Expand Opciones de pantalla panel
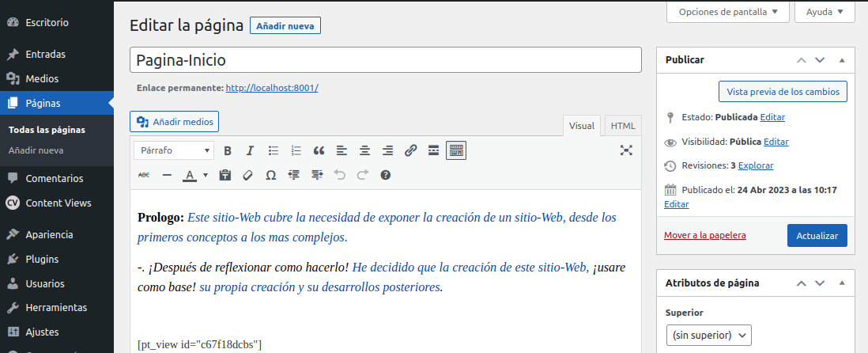Screen dimensions: 868x353 point(727,12)
